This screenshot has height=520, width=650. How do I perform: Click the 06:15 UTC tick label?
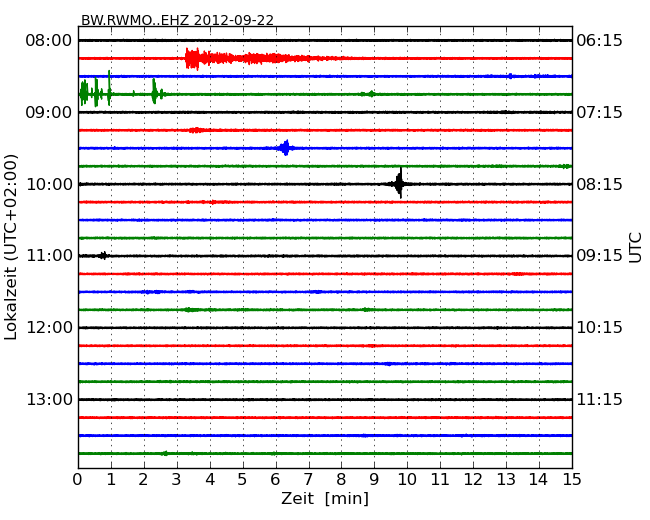599,41
